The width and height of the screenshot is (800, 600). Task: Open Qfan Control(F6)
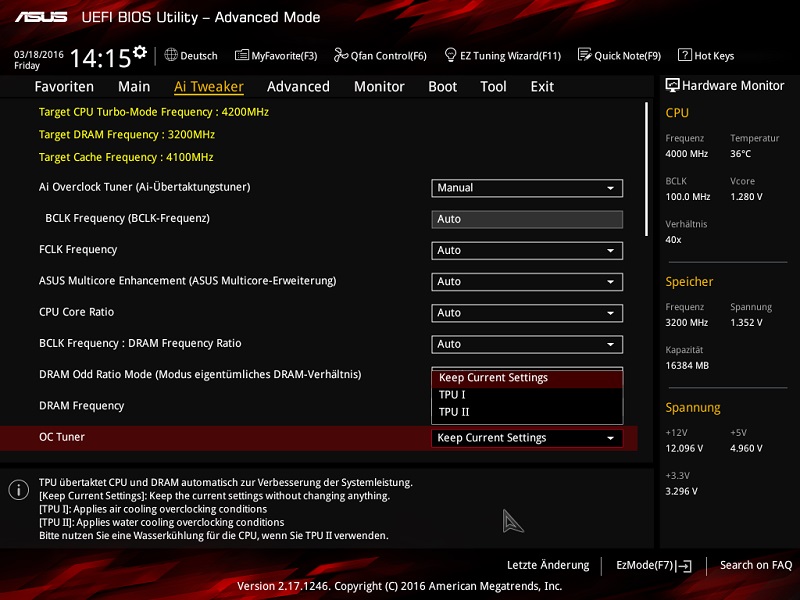tap(380, 56)
